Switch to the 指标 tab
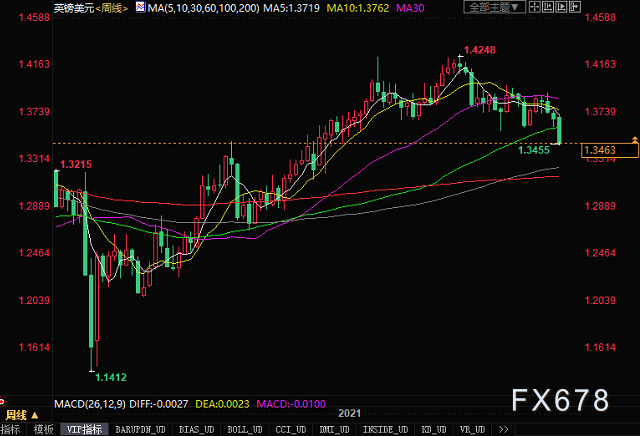The height and width of the screenshot is (436, 640). 11,429
